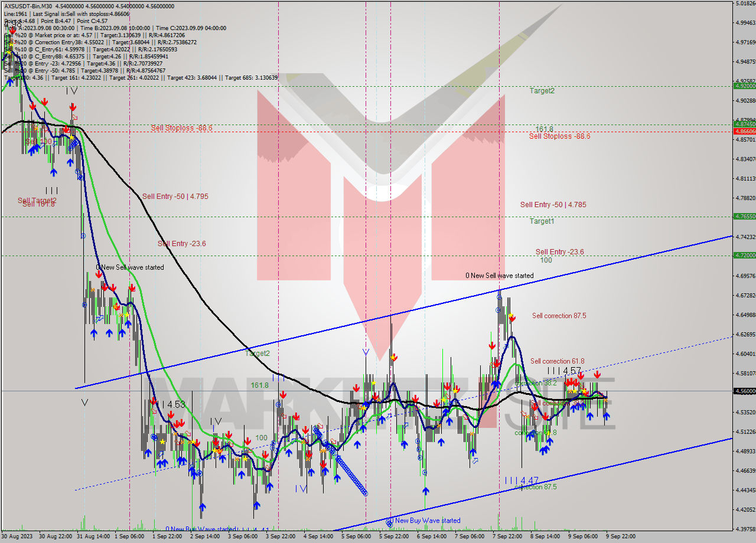The width and height of the screenshot is (756, 543).
Task: Click the '30 Aug 2023' date label
Action: 17,537
